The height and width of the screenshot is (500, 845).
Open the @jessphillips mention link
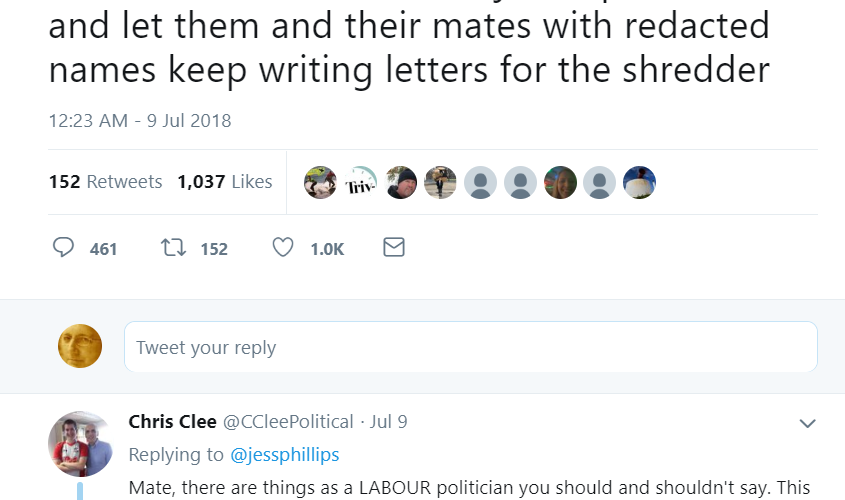pyautogui.click(x=285, y=455)
